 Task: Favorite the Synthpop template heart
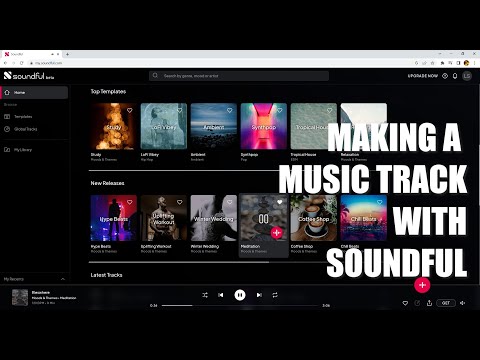(280, 110)
